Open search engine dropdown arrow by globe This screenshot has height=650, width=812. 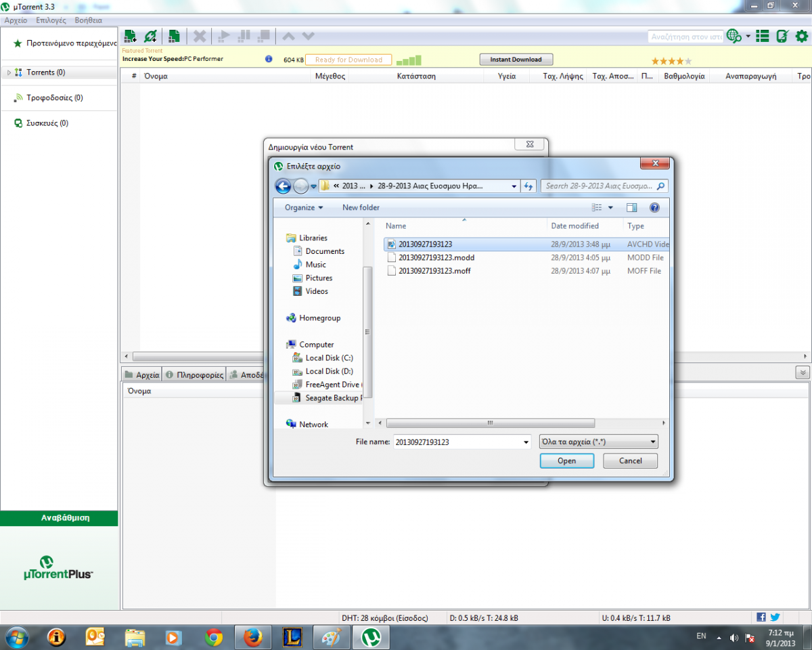(x=748, y=36)
